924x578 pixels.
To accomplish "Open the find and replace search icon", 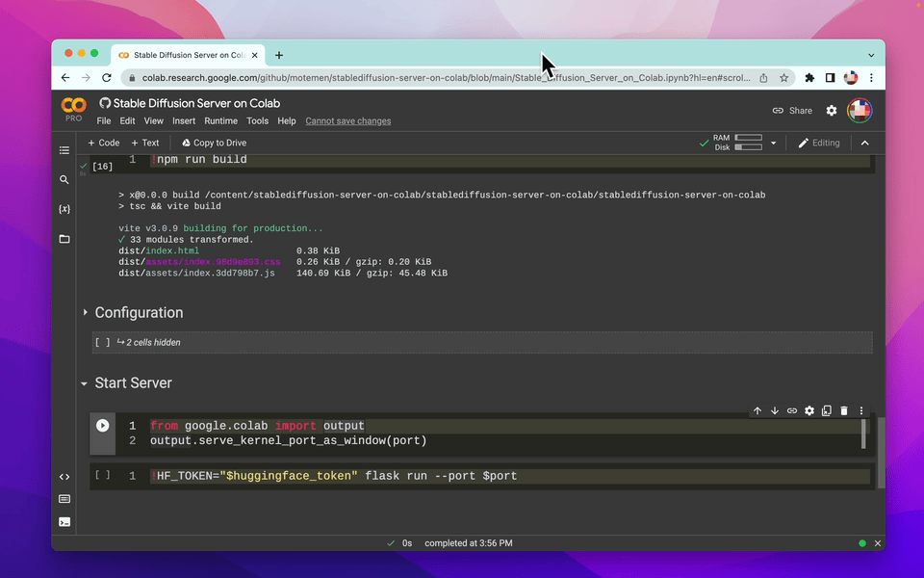I will click(x=64, y=180).
